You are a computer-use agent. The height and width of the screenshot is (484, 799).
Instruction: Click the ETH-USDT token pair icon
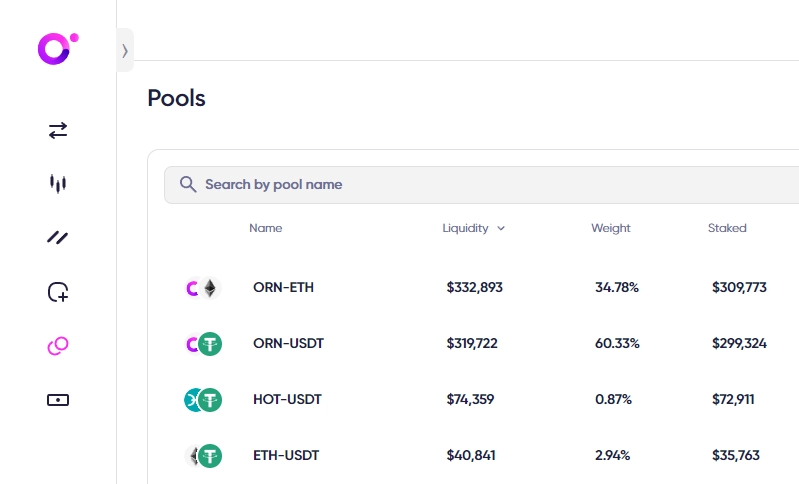tap(203, 456)
